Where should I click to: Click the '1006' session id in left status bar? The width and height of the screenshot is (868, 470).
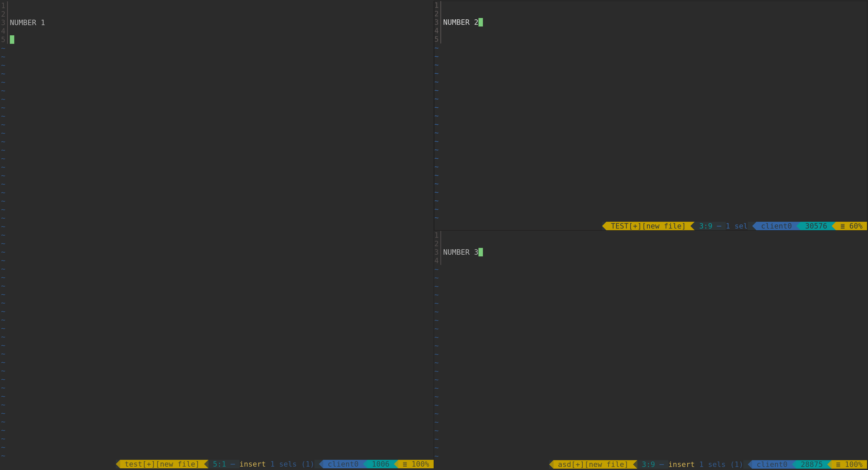pos(380,464)
